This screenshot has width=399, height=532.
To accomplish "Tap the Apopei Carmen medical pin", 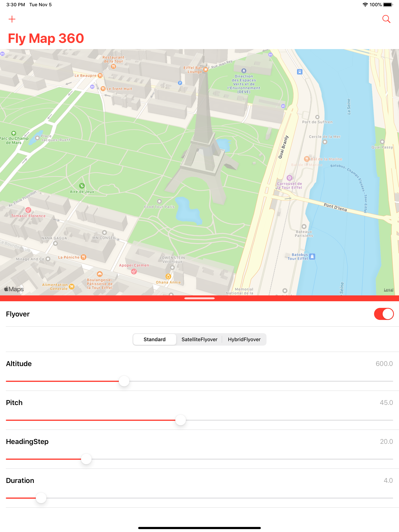I will (134, 271).
